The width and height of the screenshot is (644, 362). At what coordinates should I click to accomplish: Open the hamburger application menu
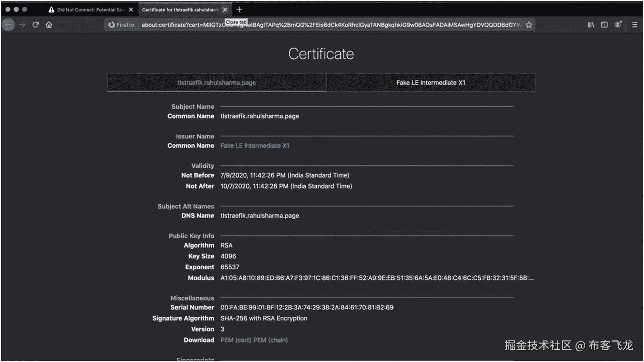coord(635,25)
